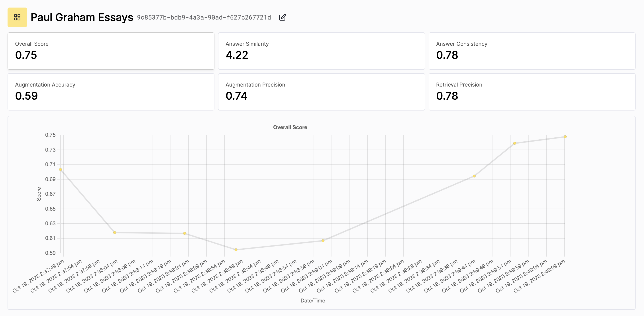Open the Augmentation Accuracy metric card
Image resolution: width=644 pixels, height=316 pixels.
[x=111, y=92]
